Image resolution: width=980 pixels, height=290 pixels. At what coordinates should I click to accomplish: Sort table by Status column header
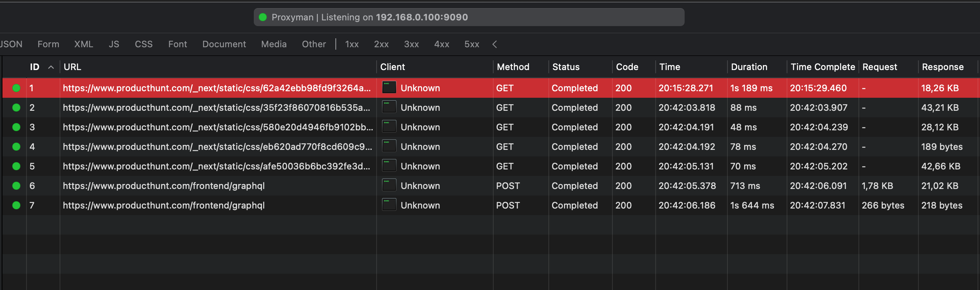pyautogui.click(x=566, y=67)
